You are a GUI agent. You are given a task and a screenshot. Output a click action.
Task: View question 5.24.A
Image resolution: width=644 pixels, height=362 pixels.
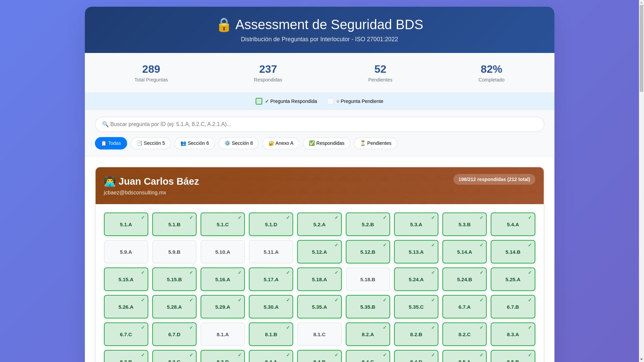click(416, 279)
